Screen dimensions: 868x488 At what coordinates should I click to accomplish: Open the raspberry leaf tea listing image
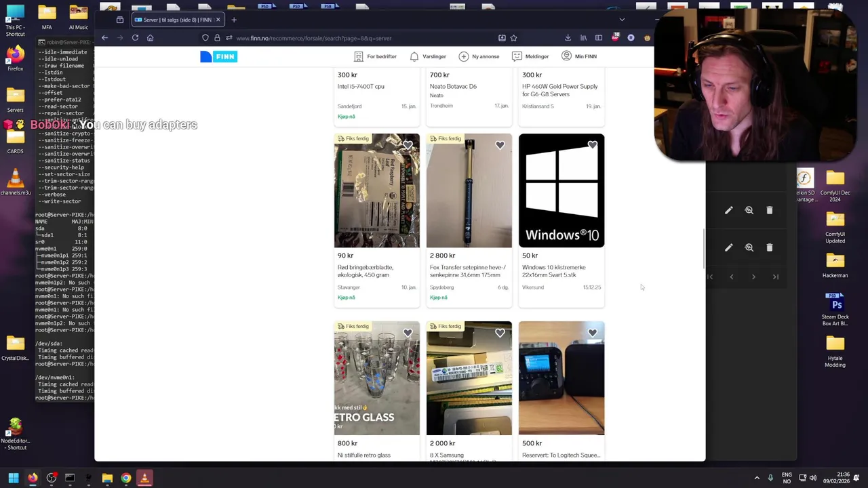pyautogui.click(x=377, y=190)
